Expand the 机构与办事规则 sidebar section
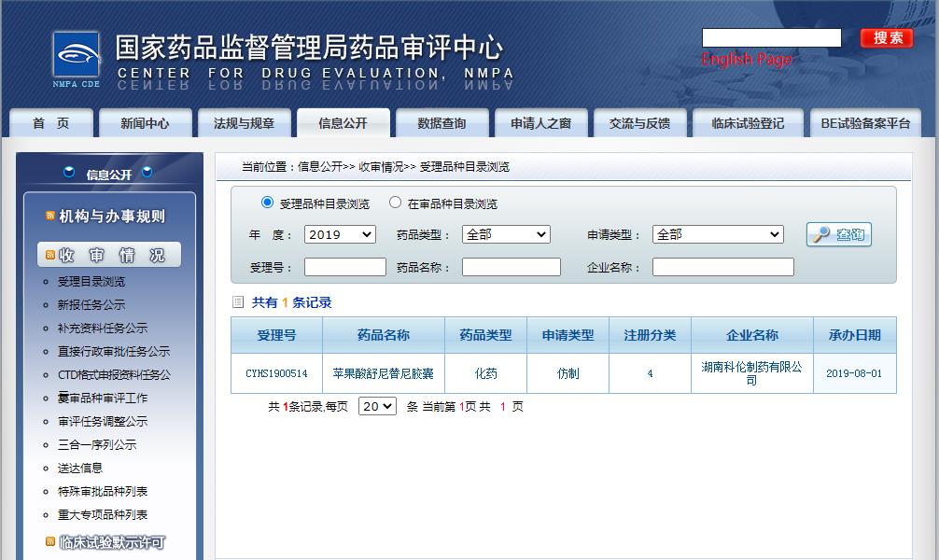The image size is (939, 560). 111,217
